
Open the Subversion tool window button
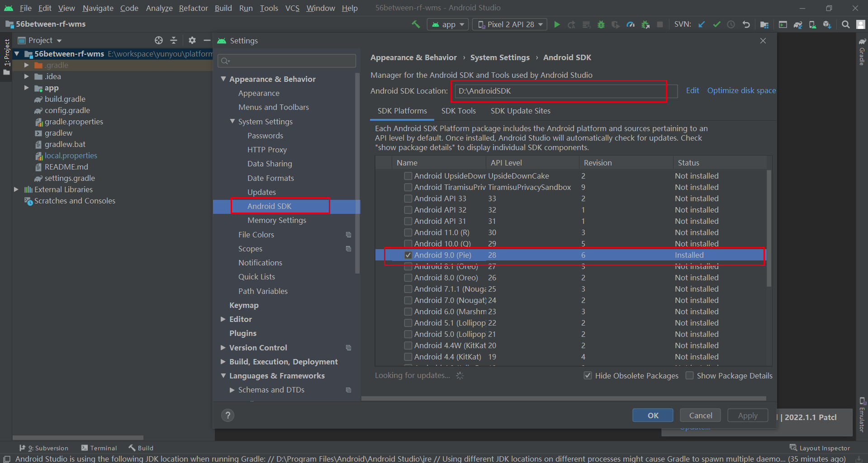44,448
